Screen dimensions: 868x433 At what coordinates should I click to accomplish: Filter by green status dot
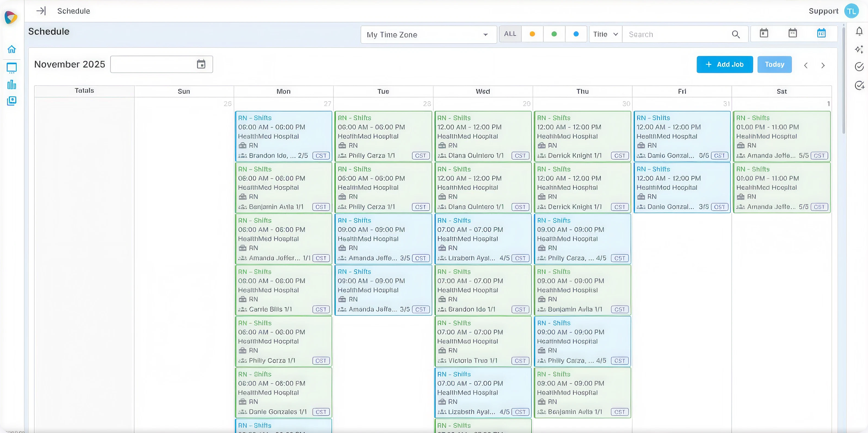click(554, 34)
